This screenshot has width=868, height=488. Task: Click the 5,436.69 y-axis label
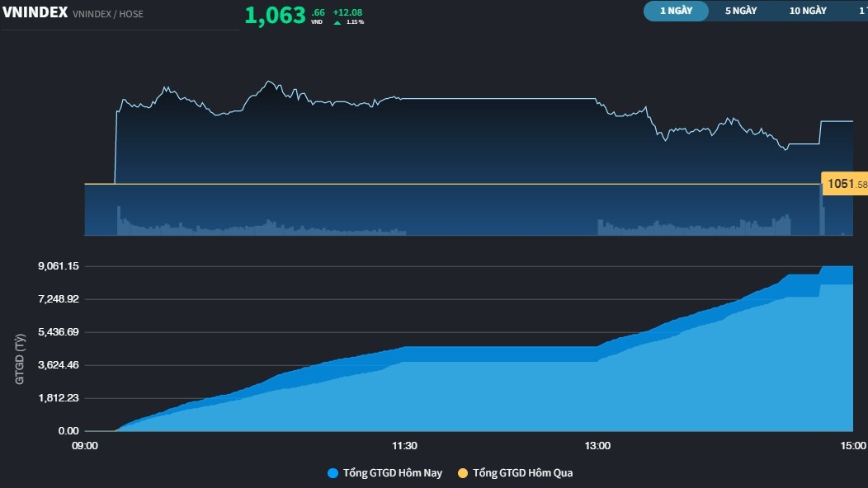58,332
